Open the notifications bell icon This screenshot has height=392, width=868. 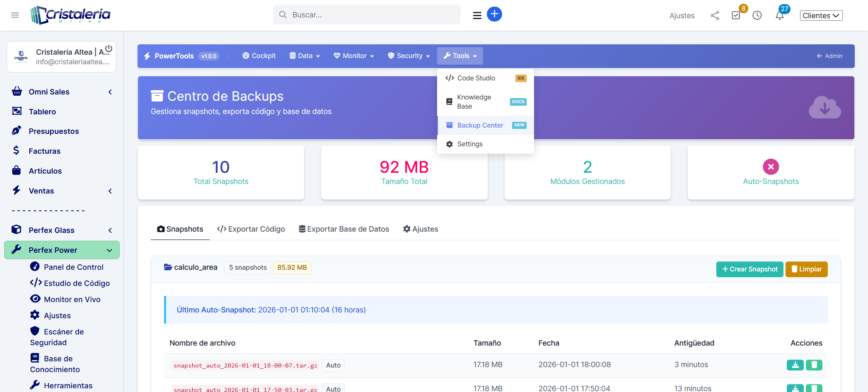click(x=779, y=16)
